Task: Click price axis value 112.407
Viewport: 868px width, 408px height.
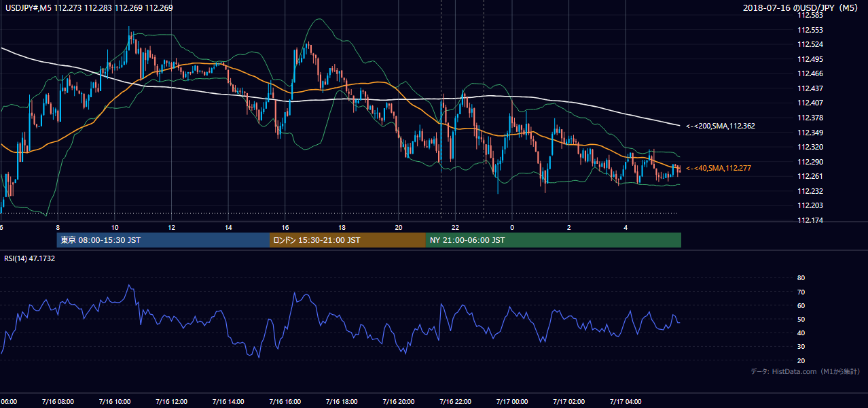Action: pyautogui.click(x=810, y=103)
